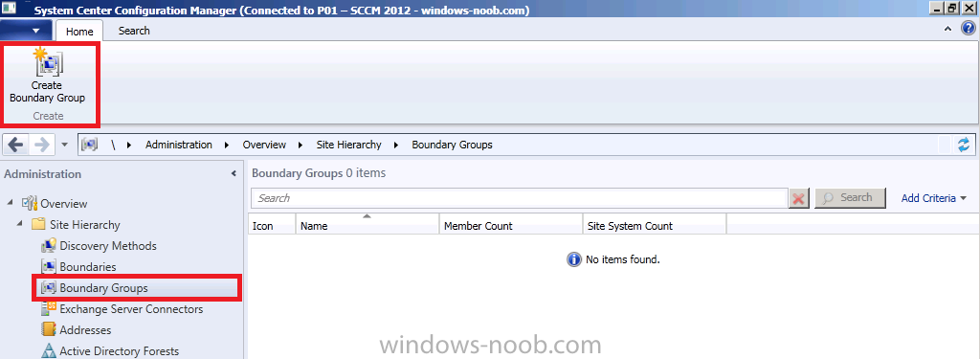This screenshot has height=359, width=980.
Task: Switch to the Search ribbon tab
Action: pyautogui.click(x=134, y=30)
